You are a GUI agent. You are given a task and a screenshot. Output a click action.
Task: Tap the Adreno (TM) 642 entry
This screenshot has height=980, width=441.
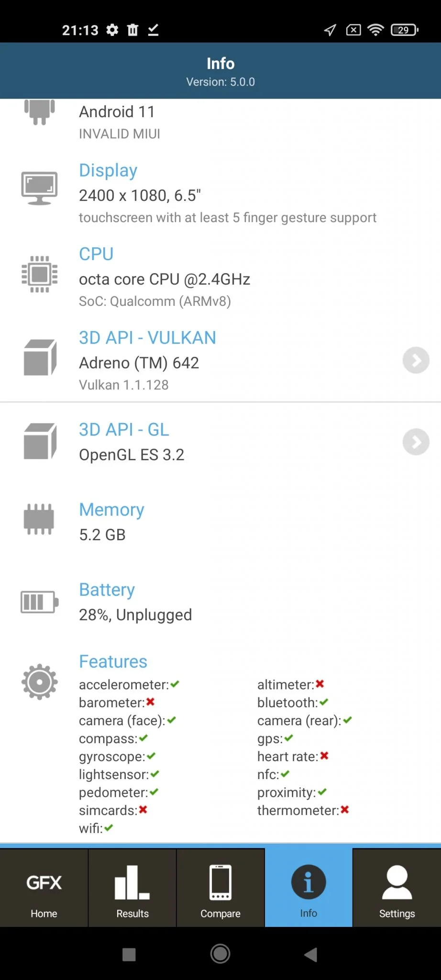coord(139,363)
